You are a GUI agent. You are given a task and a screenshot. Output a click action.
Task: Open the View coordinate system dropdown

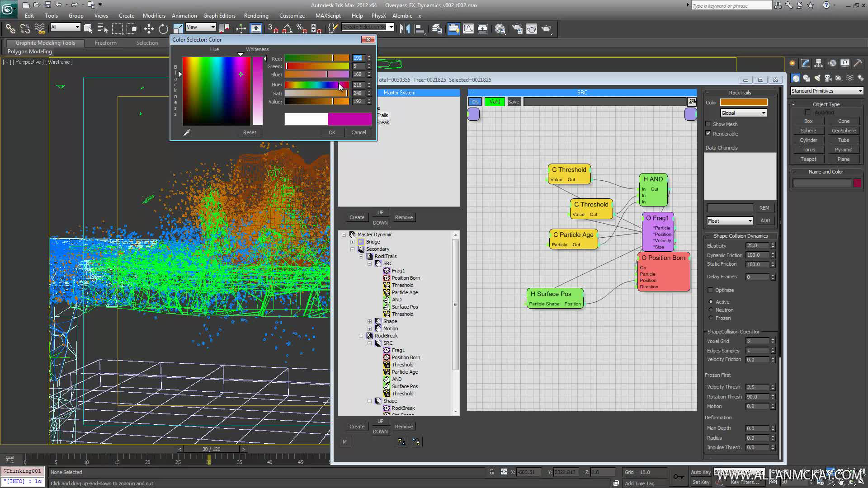click(x=201, y=27)
